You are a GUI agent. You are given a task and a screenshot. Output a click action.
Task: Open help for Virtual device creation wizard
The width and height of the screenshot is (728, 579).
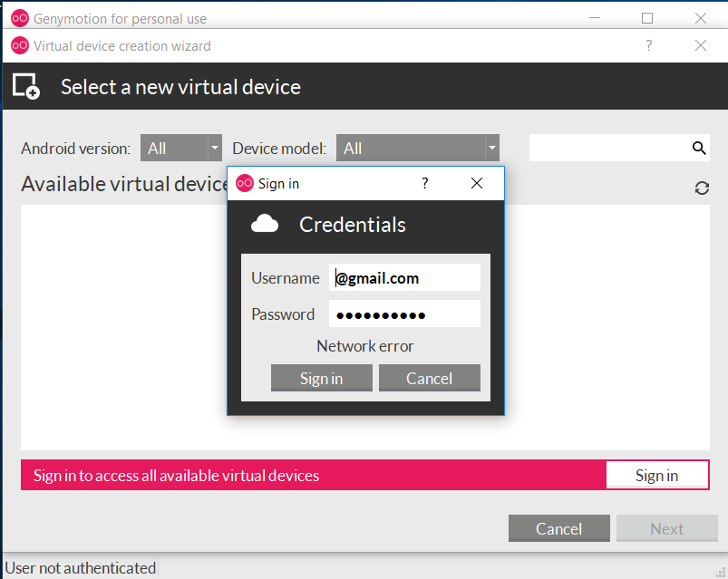pos(648,45)
